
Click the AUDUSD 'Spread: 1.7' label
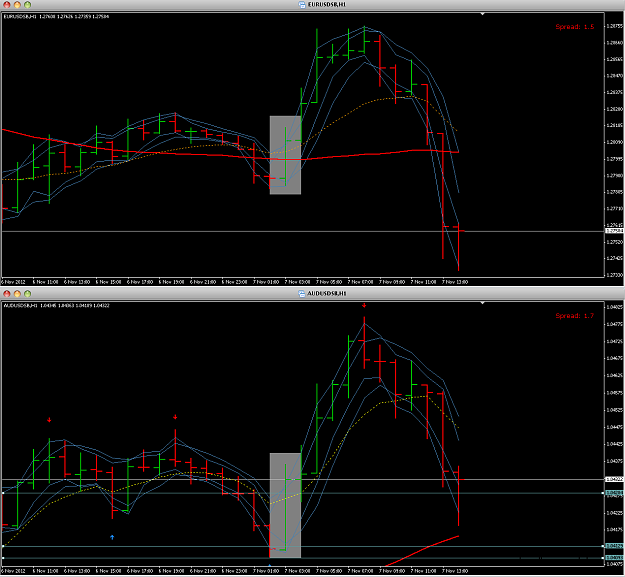(x=575, y=316)
